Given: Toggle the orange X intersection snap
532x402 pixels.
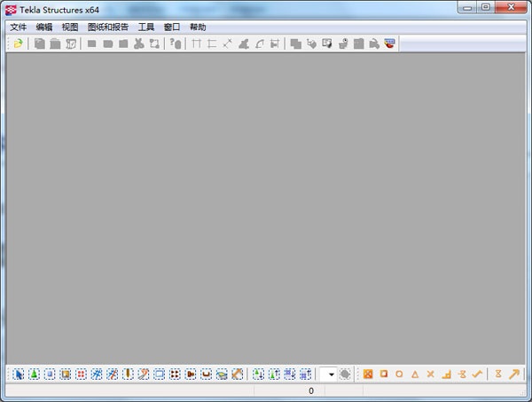Looking at the screenshot, I should [x=430, y=374].
